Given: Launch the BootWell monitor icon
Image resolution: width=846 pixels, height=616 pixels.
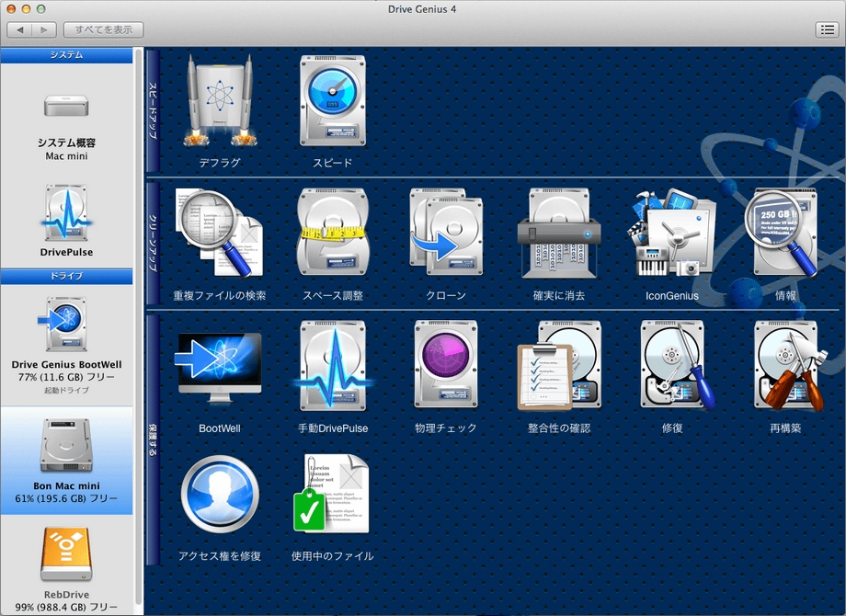Looking at the screenshot, I should 219,368.
